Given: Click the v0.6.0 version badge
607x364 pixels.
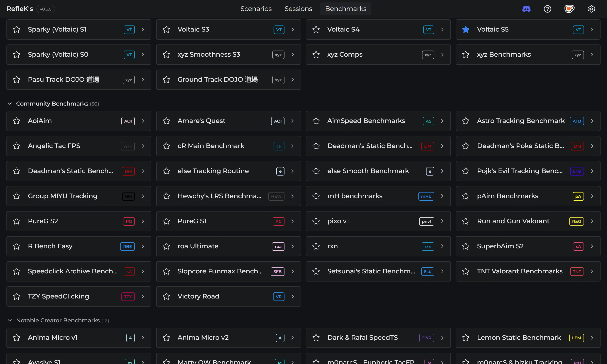Looking at the screenshot, I should [46, 9].
